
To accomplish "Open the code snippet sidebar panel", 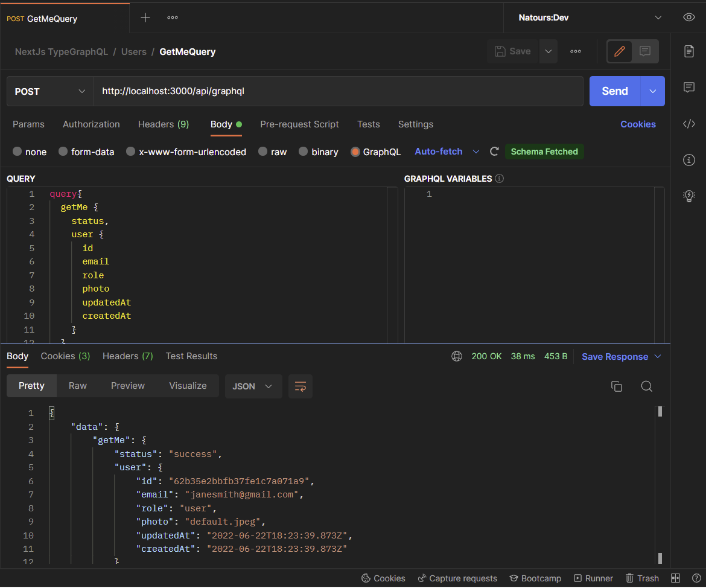I will tap(689, 124).
